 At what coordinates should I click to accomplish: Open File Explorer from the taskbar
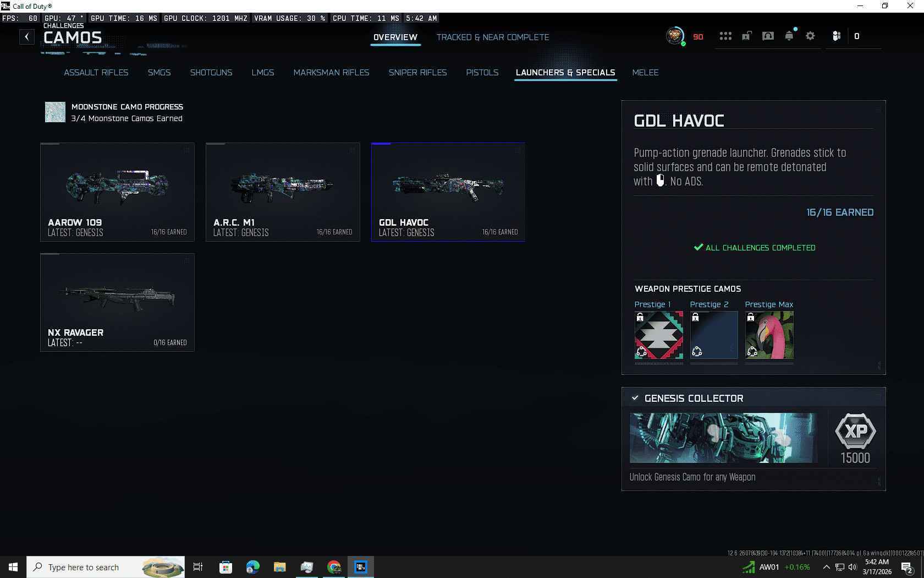tap(279, 567)
